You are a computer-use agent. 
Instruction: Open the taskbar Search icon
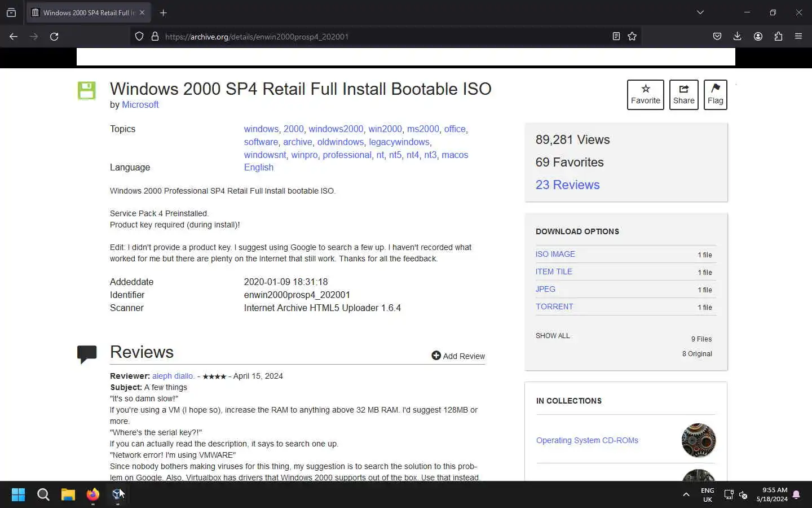(43, 494)
